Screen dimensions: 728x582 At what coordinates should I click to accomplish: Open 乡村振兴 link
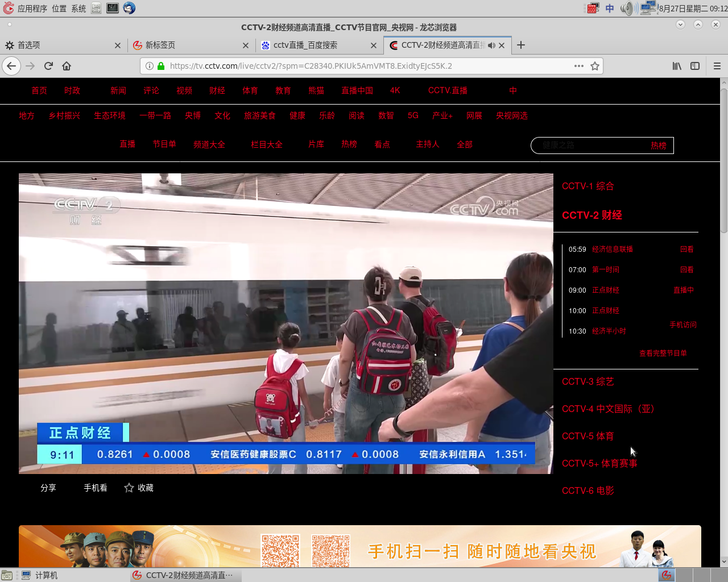[64, 115]
